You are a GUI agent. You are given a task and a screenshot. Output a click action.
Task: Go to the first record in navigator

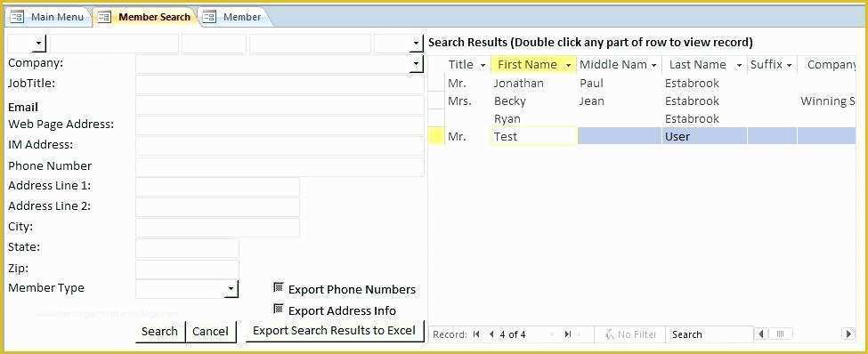tap(476, 334)
